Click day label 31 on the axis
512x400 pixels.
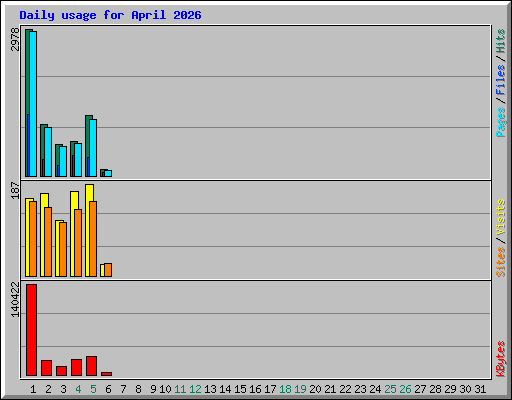click(480, 389)
